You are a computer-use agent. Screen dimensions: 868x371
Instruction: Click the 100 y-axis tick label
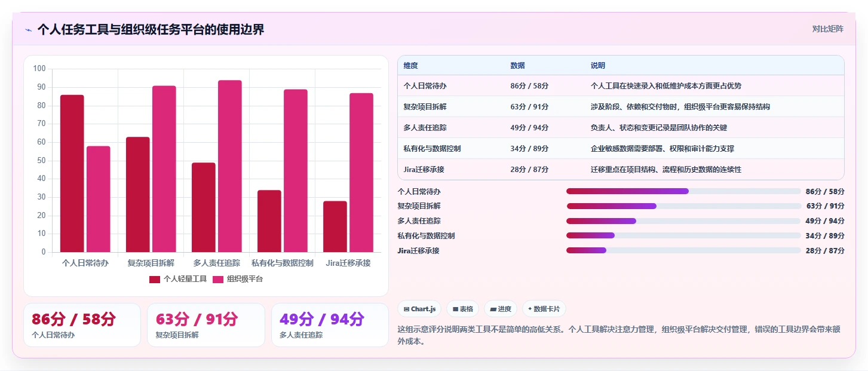pos(39,69)
